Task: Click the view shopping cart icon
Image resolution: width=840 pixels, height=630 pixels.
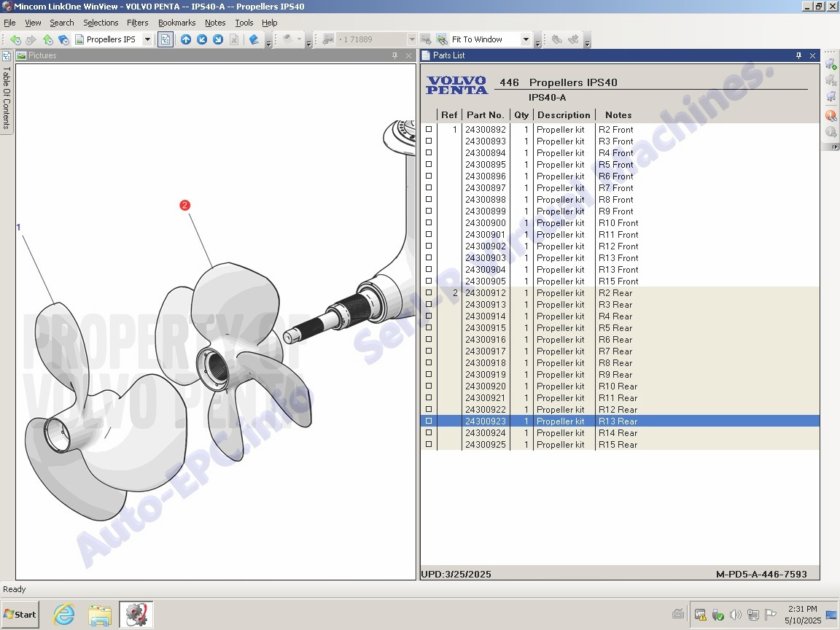Action: coord(831,96)
